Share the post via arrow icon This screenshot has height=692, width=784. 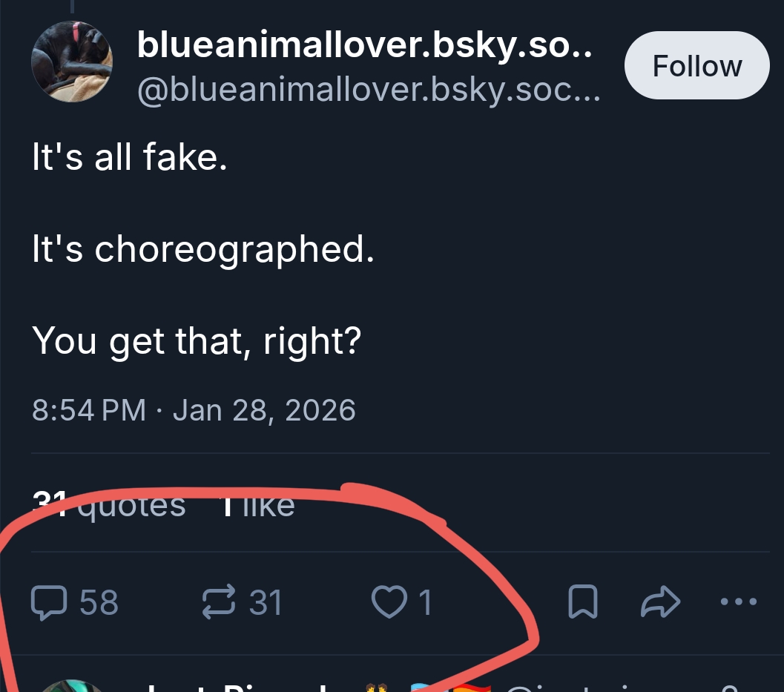[660, 602]
